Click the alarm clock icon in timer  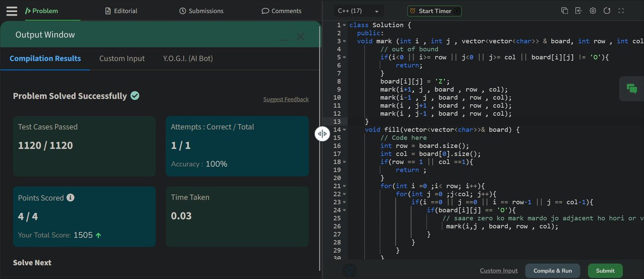tap(413, 11)
